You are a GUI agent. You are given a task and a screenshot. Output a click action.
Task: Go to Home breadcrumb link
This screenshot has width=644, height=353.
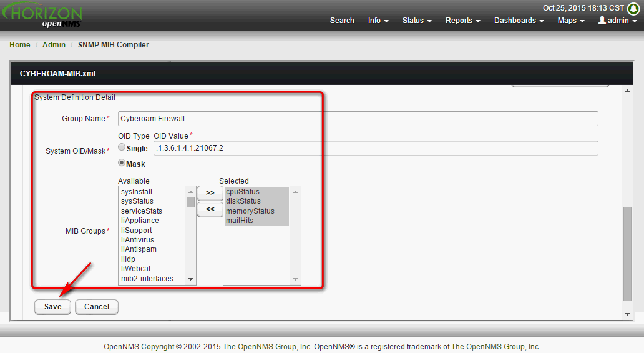click(x=20, y=45)
